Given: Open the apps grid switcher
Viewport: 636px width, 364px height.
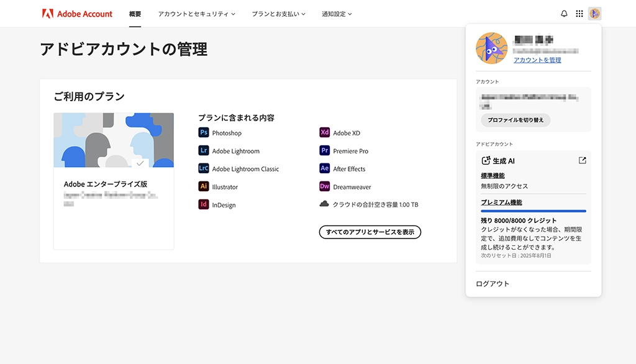Looking at the screenshot, I should click(579, 14).
